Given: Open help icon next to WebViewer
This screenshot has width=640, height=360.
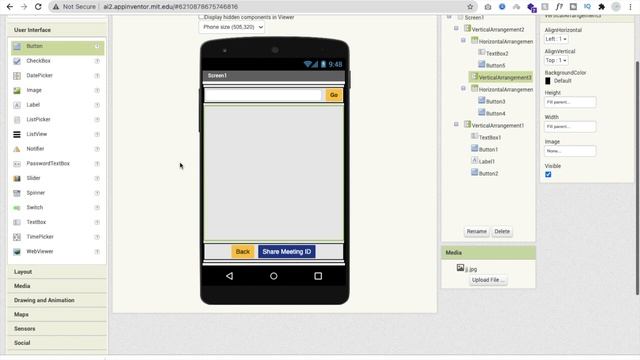Looking at the screenshot, I should pos(97,252).
